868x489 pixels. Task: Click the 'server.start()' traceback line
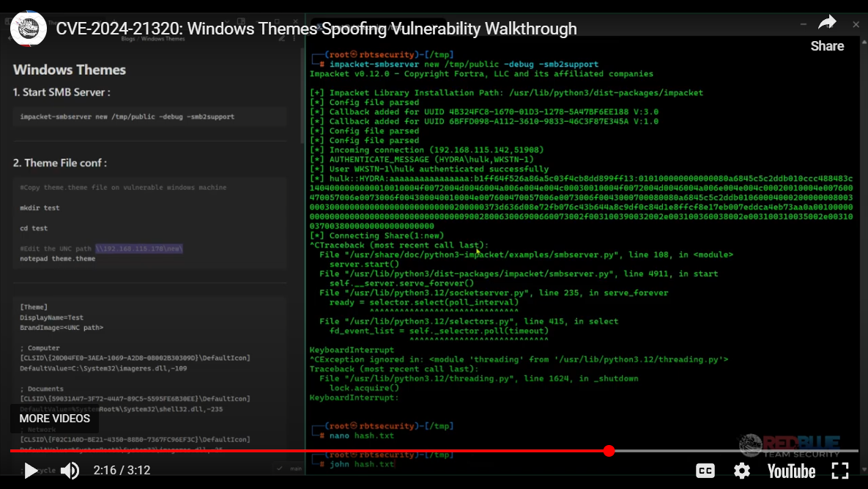pos(364,264)
